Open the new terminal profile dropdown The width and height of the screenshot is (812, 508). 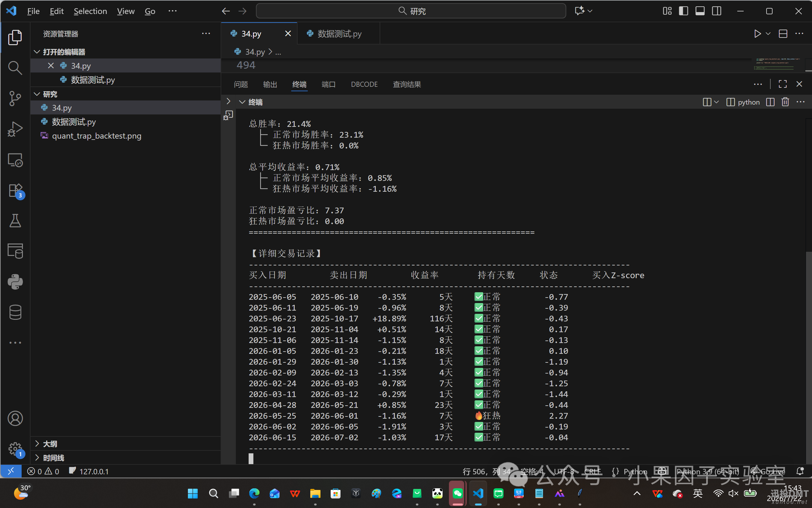coord(716,102)
